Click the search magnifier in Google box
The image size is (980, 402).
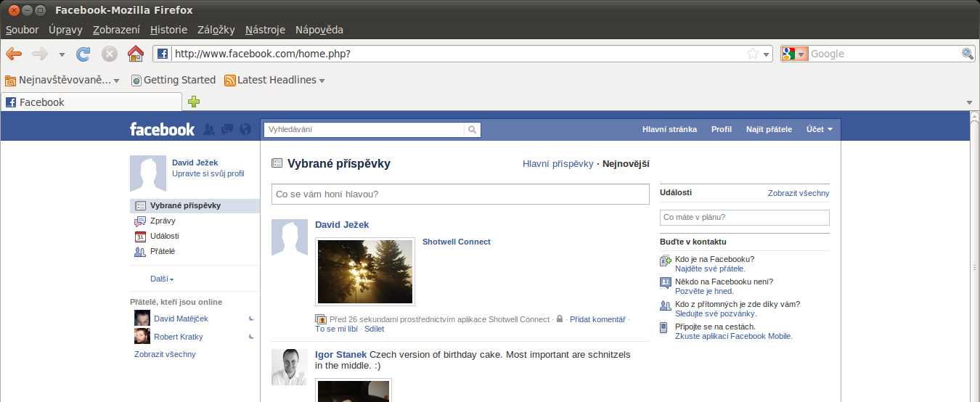(x=967, y=54)
